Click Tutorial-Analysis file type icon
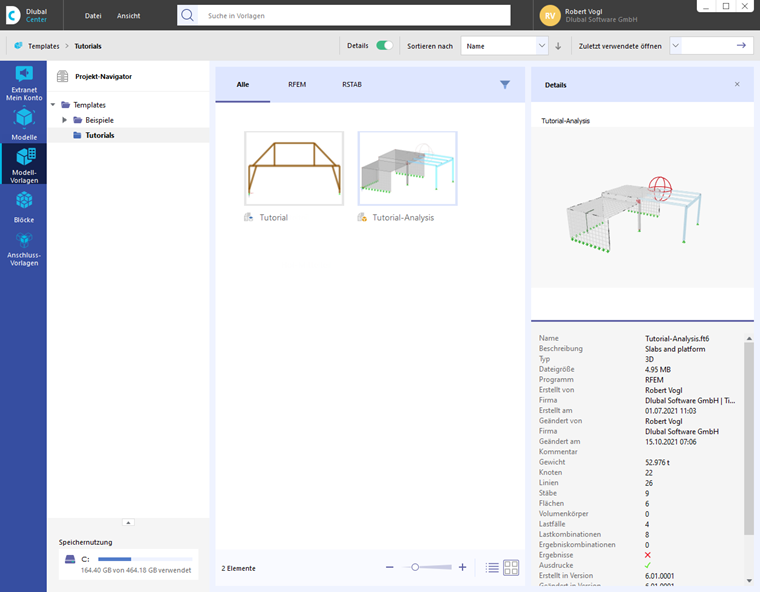Image resolution: width=760 pixels, height=592 pixels. [362, 217]
